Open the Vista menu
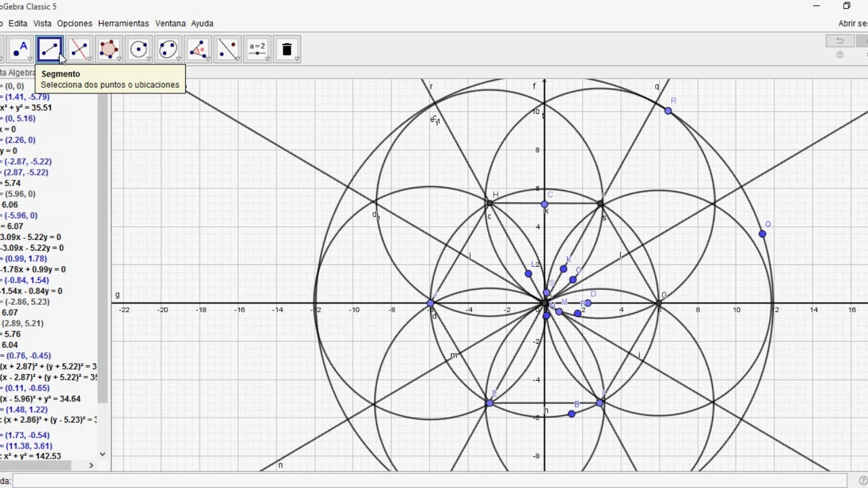This screenshot has height=488, width=868. pos(42,23)
